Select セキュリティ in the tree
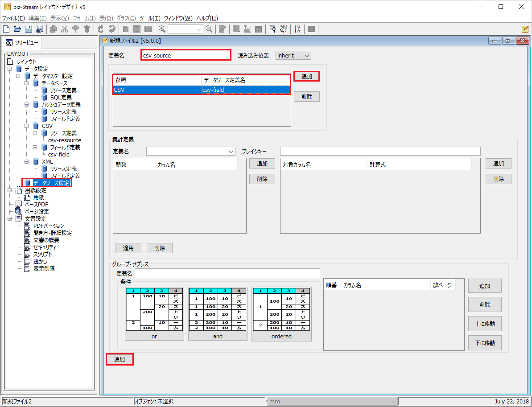 [x=45, y=247]
